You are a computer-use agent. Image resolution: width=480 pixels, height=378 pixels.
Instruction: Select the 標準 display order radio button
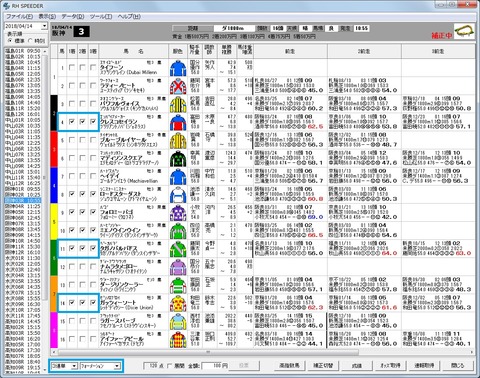10,40
